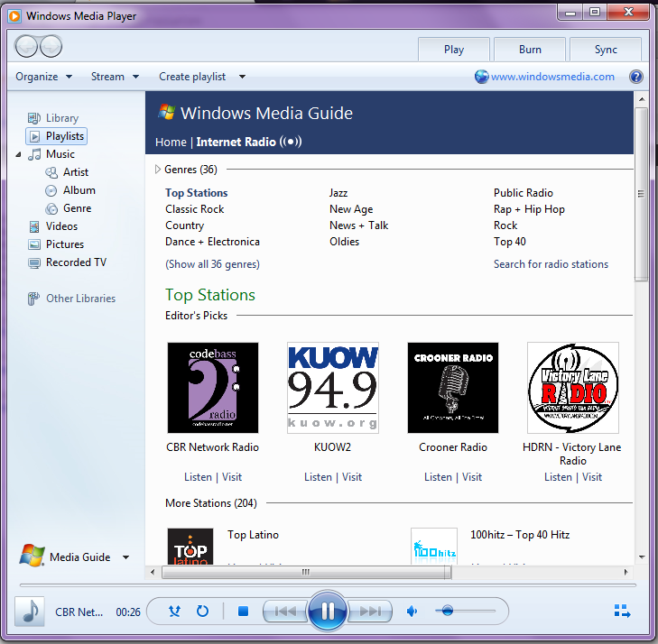Screen dimensions: 658x644
Task: Switch to the Burn tab
Action: coord(530,50)
